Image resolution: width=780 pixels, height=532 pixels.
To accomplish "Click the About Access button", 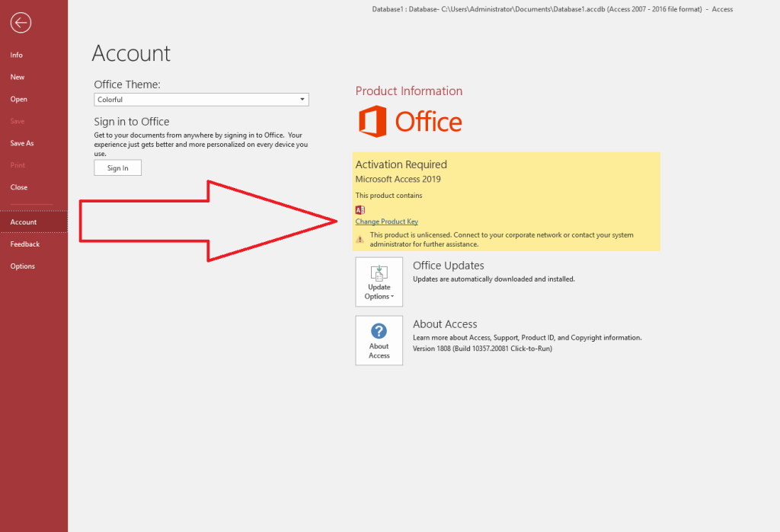I will click(x=379, y=340).
